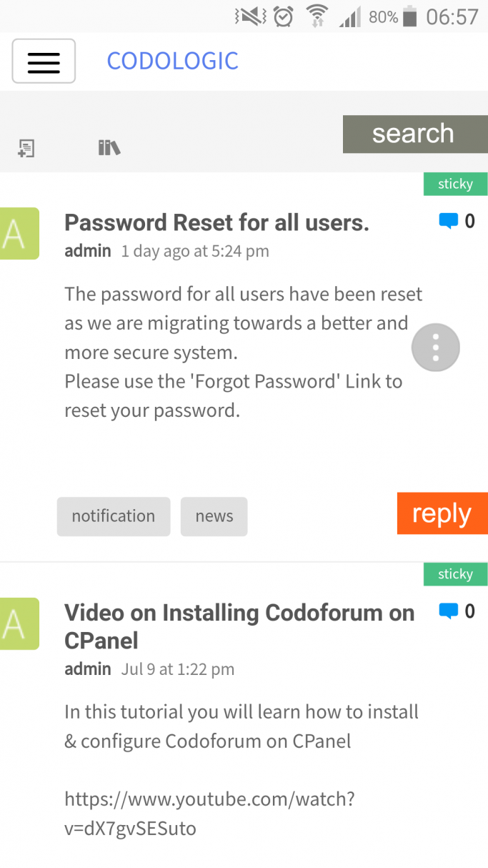Tap the Wi-Fi icon in status bar

317,16
